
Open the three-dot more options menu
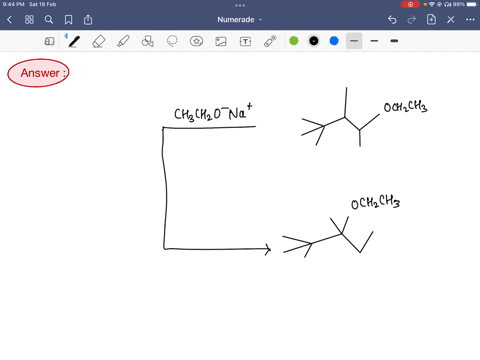[470, 20]
